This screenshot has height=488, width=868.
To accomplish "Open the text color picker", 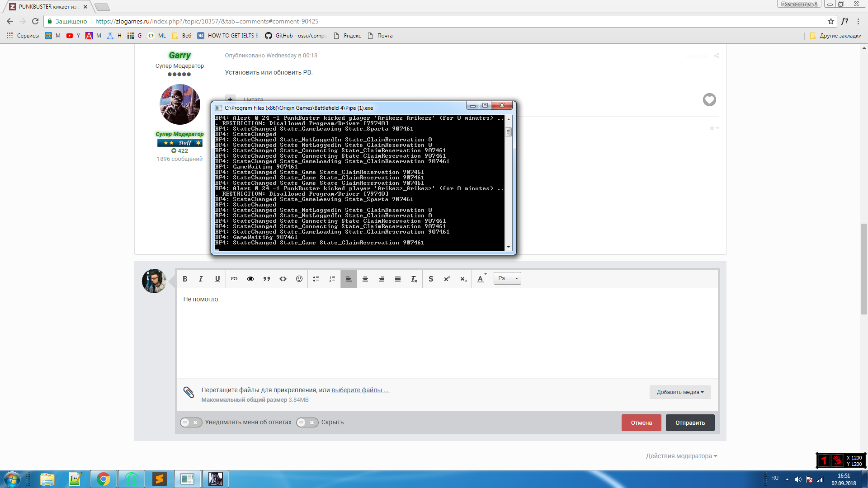I will pyautogui.click(x=481, y=279).
